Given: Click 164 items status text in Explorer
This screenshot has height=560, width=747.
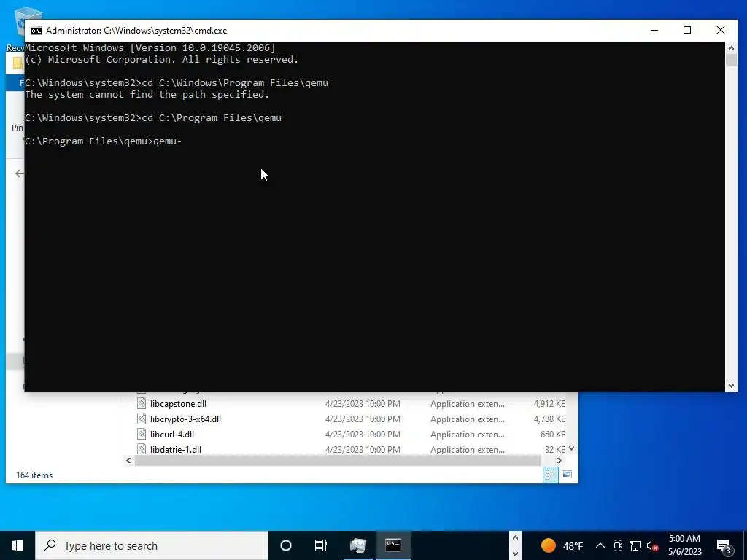Looking at the screenshot, I should (x=34, y=475).
